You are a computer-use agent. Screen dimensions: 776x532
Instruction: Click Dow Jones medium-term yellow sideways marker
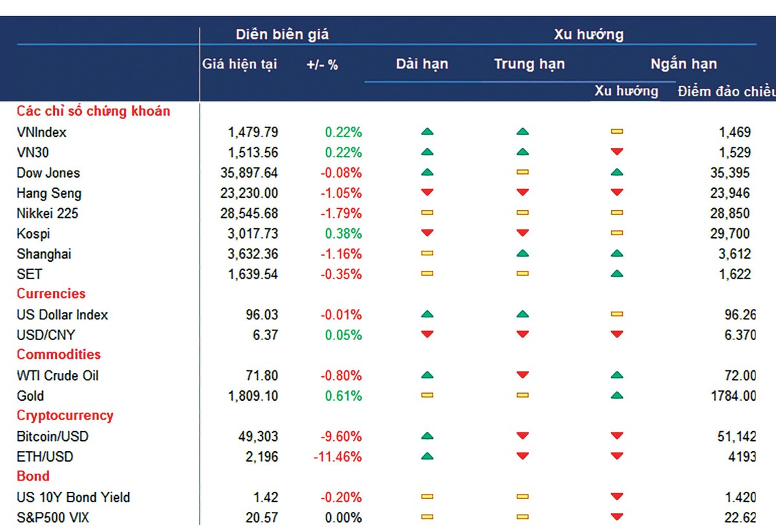tap(523, 173)
